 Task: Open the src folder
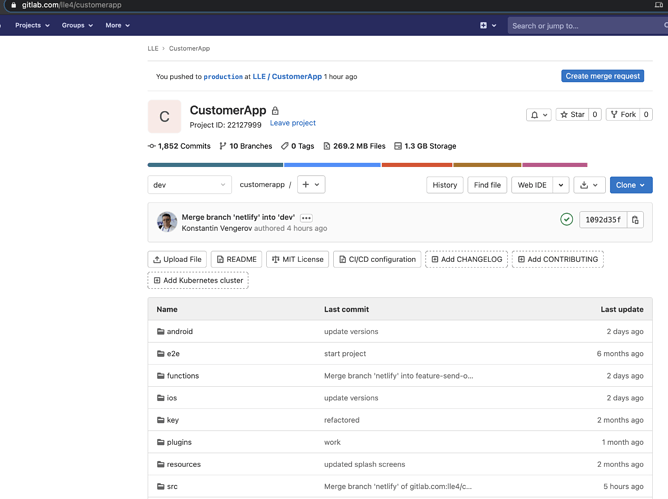tap(172, 487)
